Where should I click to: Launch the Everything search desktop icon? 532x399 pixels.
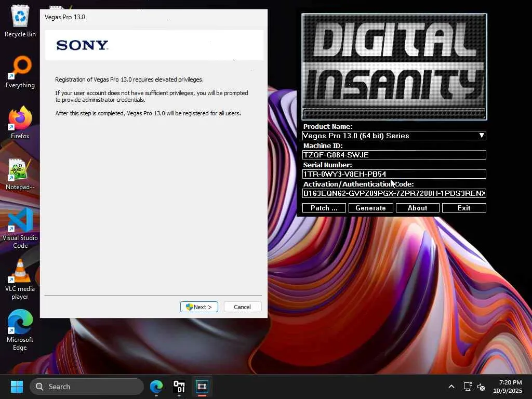pos(20,72)
